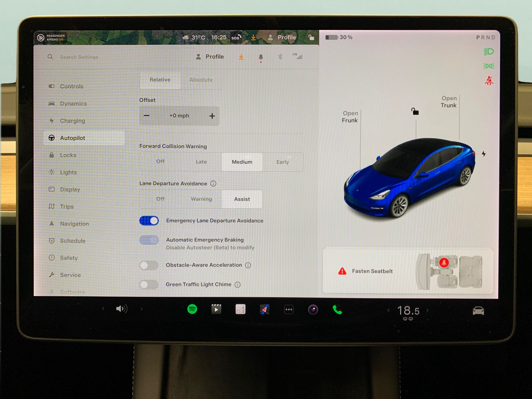Screen dimensions: 532x399
Task: Tap the volume speaker icon
Action: click(122, 309)
